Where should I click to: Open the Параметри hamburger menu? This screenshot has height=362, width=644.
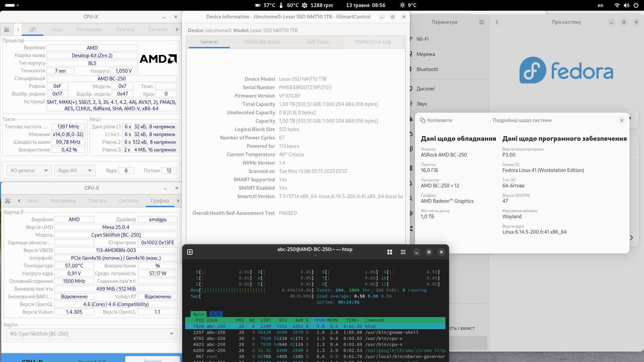[x=482, y=22]
